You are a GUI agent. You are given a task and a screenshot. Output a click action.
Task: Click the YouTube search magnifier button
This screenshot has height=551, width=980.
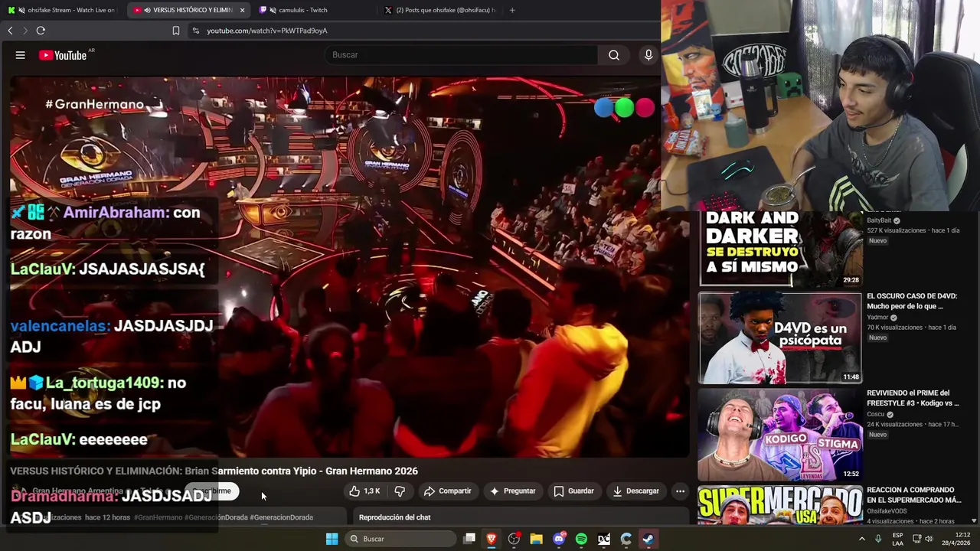coord(614,55)
